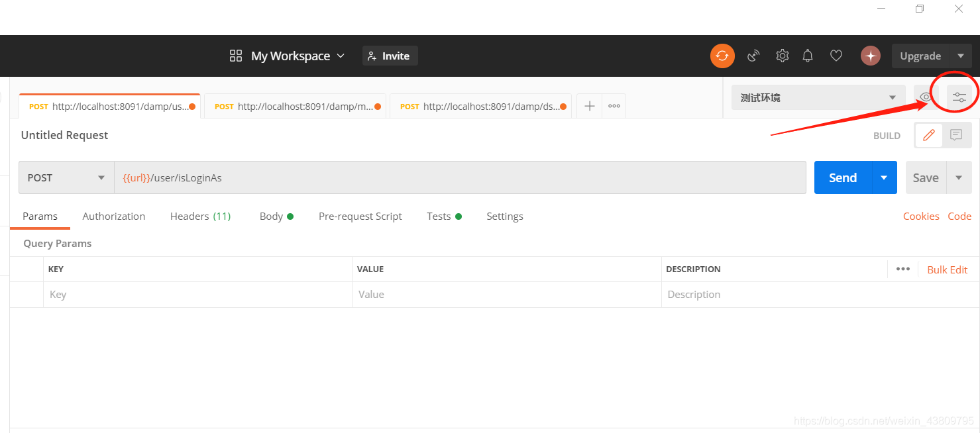This screenshot has height=433, width=980.
Task: Click the orange sync icon
Action: click(x=722, y=56)
